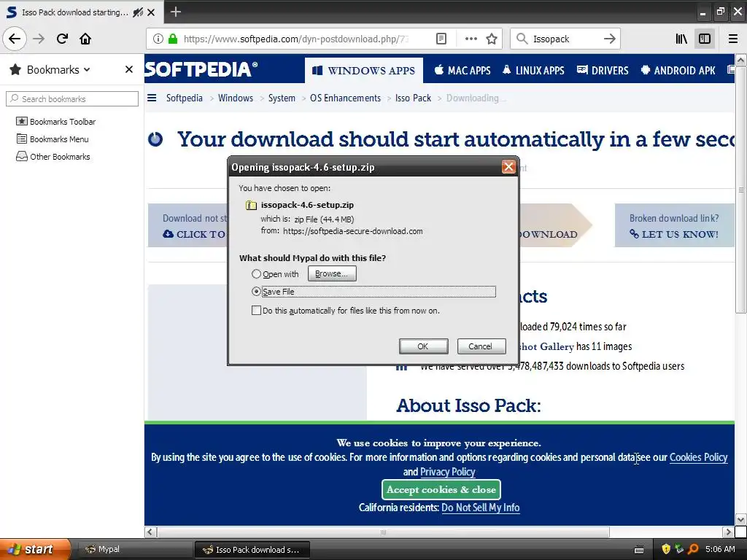
Task: Click vertical scrollbar down arrow
Action: coord(740,519)
